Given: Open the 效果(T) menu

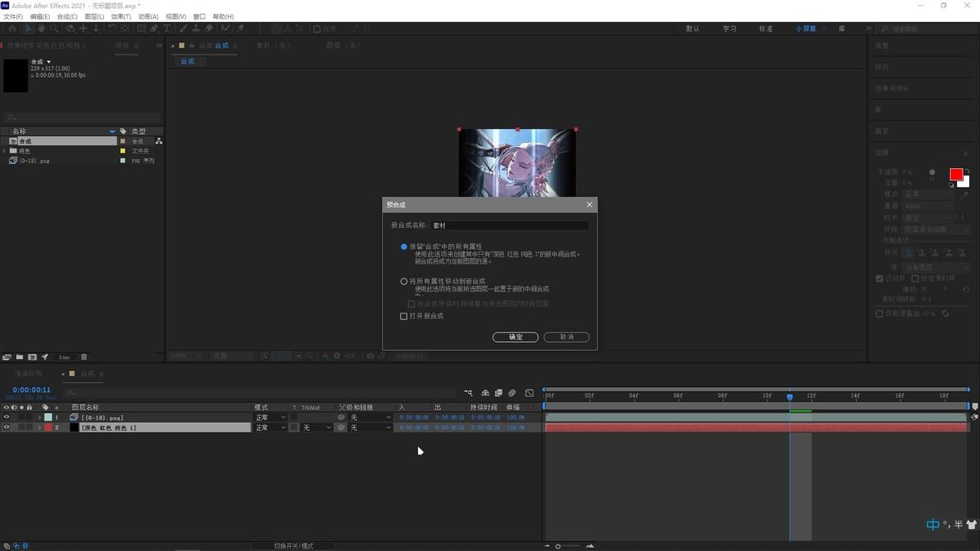Looking at the screenshot, I should click(121, 16).
